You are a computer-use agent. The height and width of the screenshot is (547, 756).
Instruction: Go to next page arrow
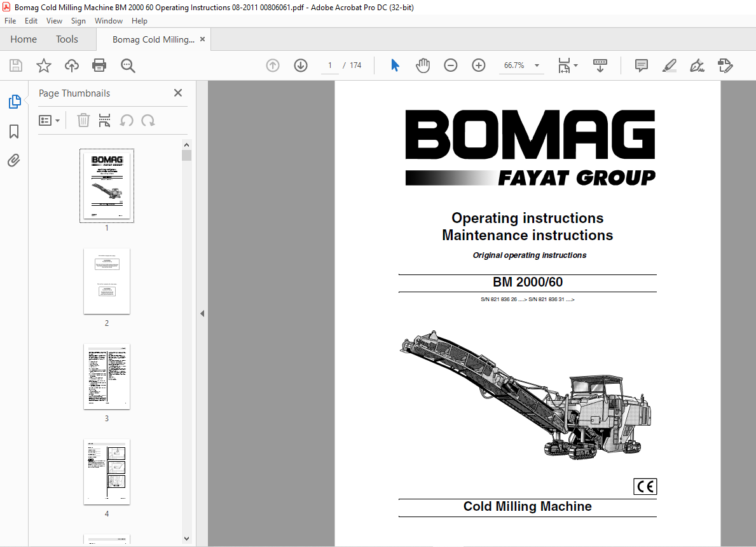coord(301,65)
